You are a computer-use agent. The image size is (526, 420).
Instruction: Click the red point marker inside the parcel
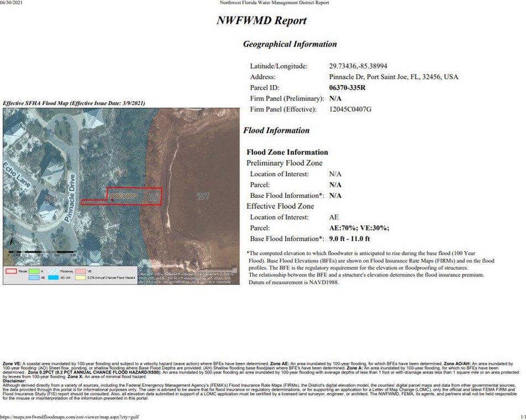tap(112, 200)
